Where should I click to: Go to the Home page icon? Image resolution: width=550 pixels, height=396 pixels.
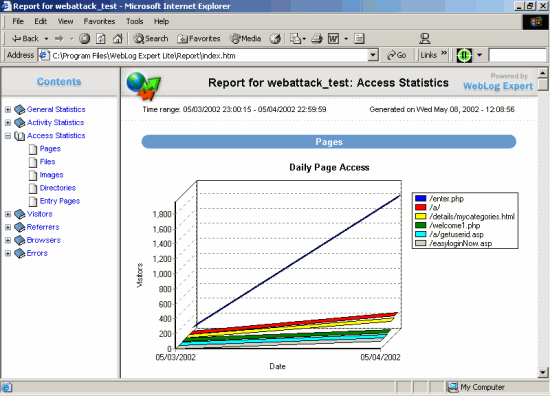(x=118, y=39)
